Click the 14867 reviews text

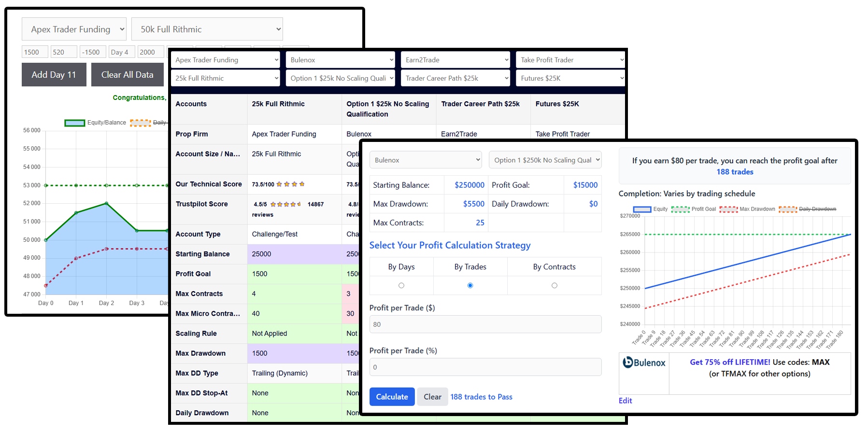(288, 210)
